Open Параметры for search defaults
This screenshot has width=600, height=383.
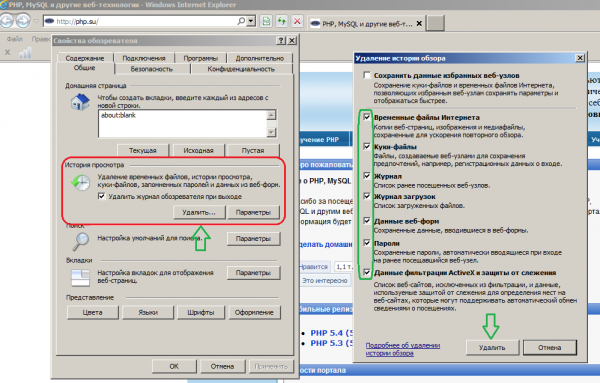(x=253, y=238)
